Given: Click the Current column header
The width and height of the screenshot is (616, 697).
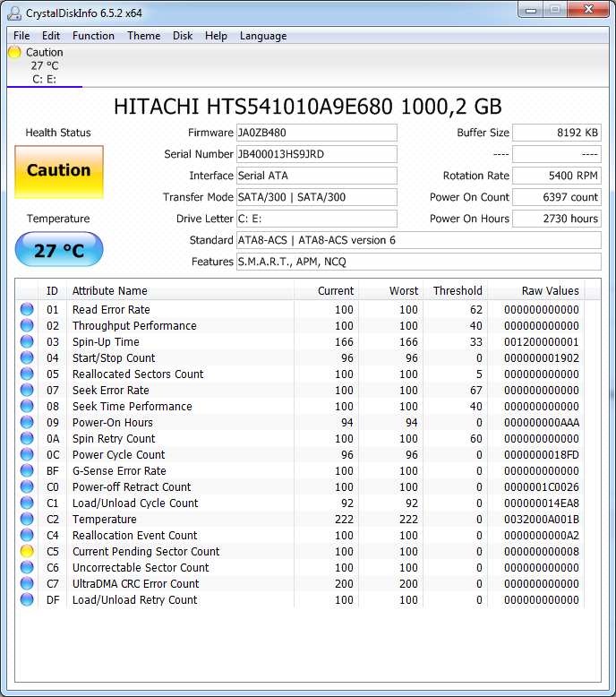Looking at the screenshot, I should coord(326,290).
